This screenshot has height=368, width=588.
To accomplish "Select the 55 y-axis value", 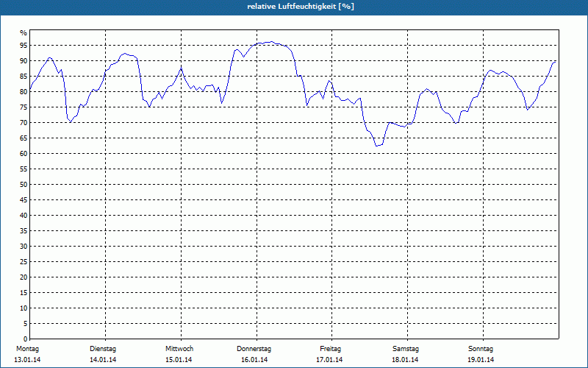I will coord(24,169).
